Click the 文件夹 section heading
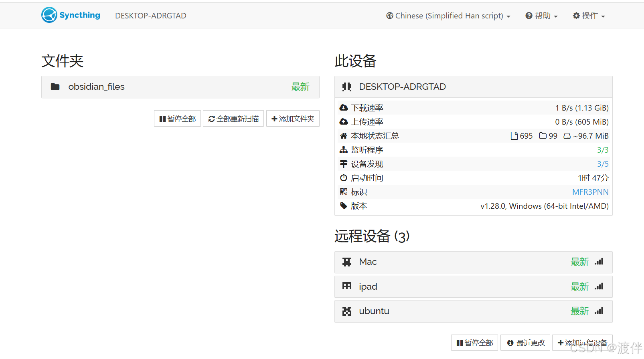The width and height of the screenshot is (644, 359). pyautogui.click(x=63, y=61)
